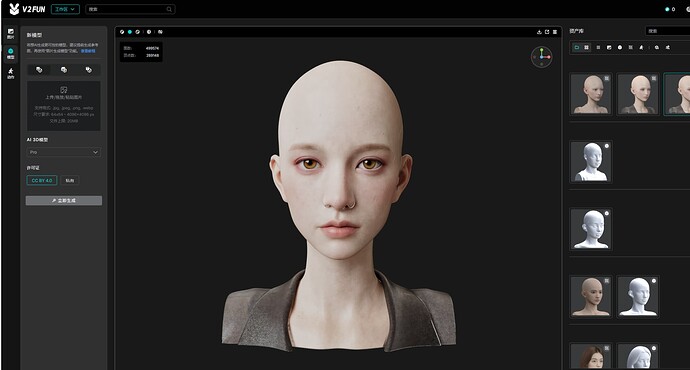Open the workspace dropdown in header
The height and width of the screenshot is (370, 690).
pyautogui.click(x=65, y=9)
